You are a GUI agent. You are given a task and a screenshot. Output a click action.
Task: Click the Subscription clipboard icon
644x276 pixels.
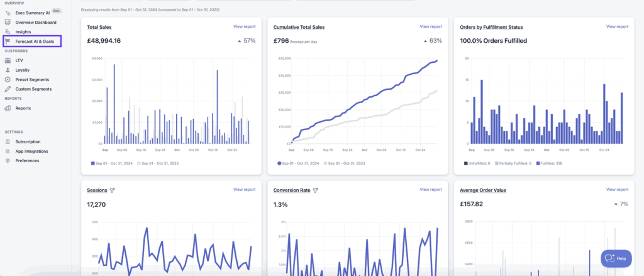point(8,141)
